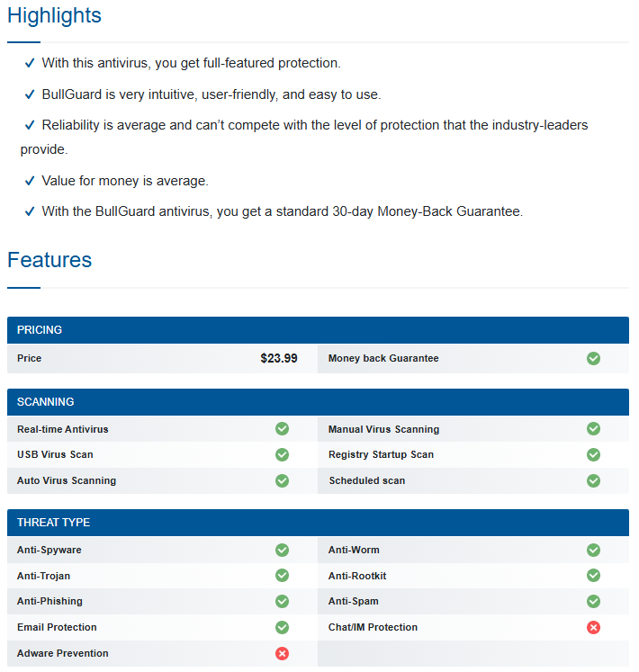This screenshot has width=639, height=672.
Task: Click the Anti-Worm feature label
Action: (354, 550)
